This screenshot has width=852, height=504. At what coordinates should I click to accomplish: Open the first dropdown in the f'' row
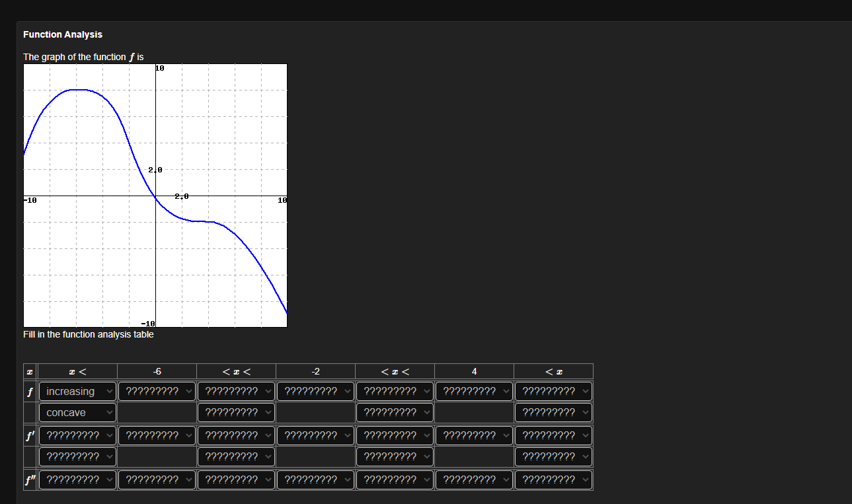click(x=77, y=480)
